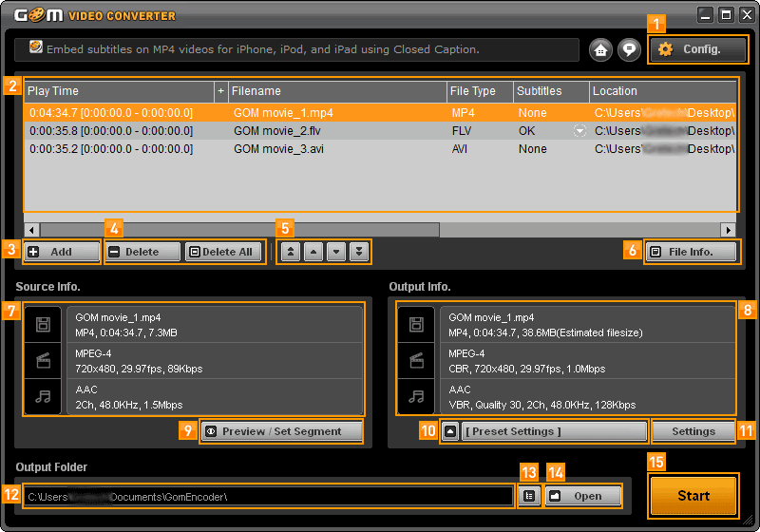Open the [ Preset Settings ] dropdown
Image resolution: width=760 pixels, height=532 pixels.
[554, 431]
